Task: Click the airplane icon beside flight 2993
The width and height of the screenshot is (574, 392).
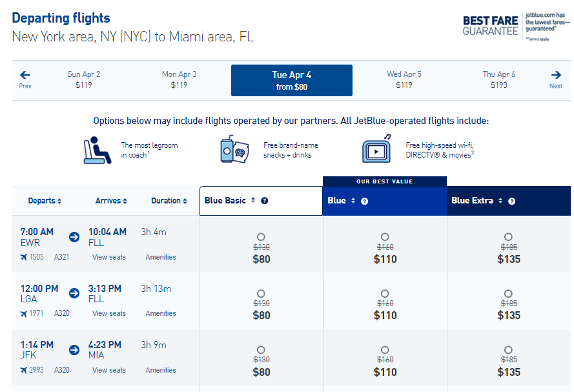Action: pos(24,370)
